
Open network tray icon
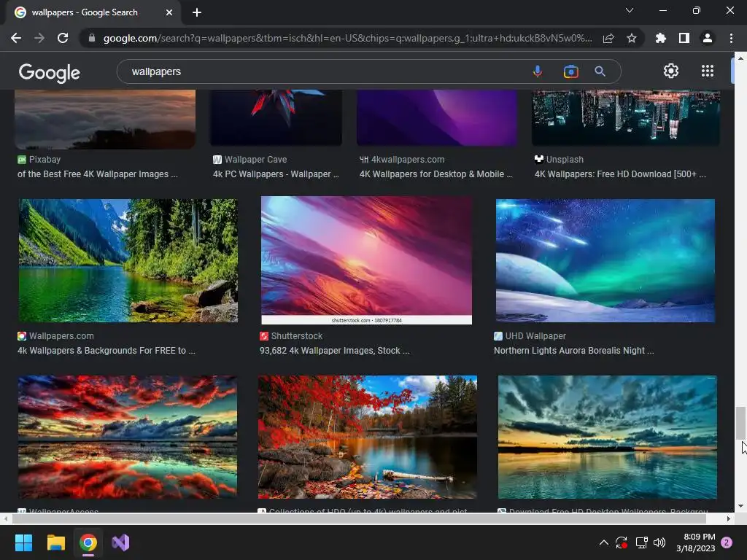tap(641, 542)
